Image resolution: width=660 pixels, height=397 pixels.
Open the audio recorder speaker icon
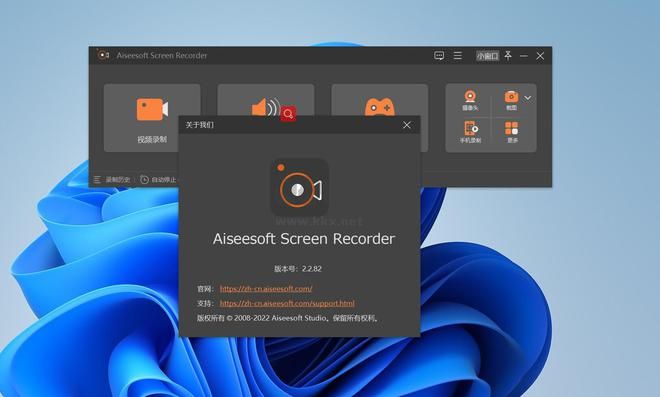(266, 107)
